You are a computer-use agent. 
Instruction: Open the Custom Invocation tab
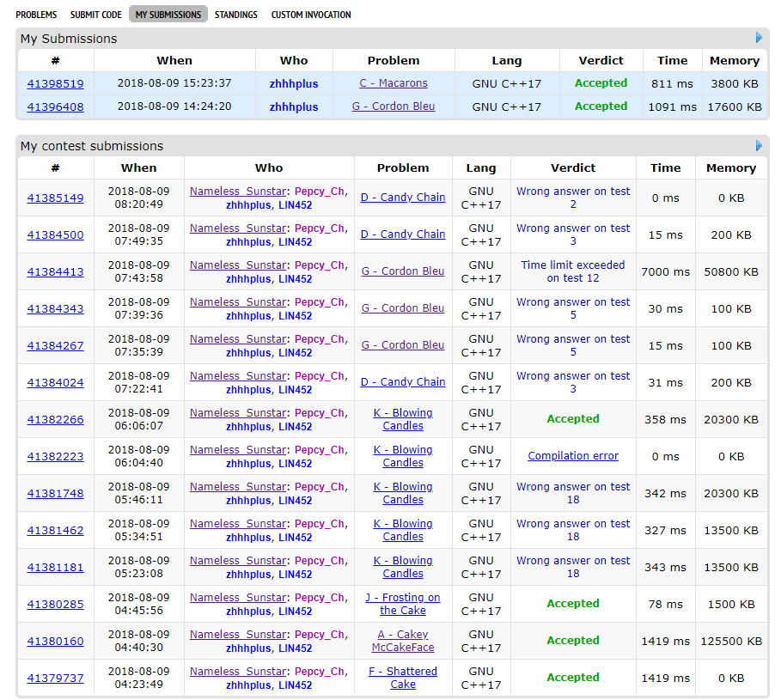coord(311,15)
